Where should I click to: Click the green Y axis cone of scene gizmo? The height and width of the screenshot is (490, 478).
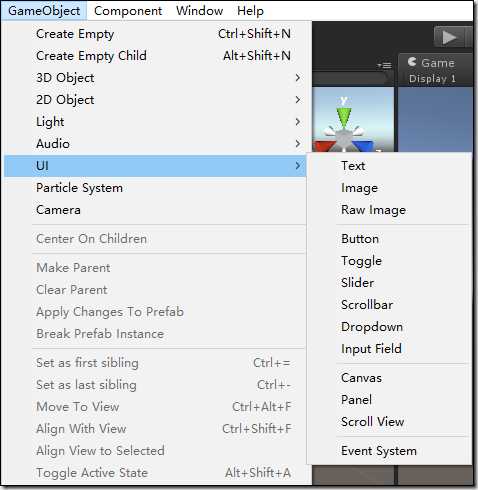(344, 117)
